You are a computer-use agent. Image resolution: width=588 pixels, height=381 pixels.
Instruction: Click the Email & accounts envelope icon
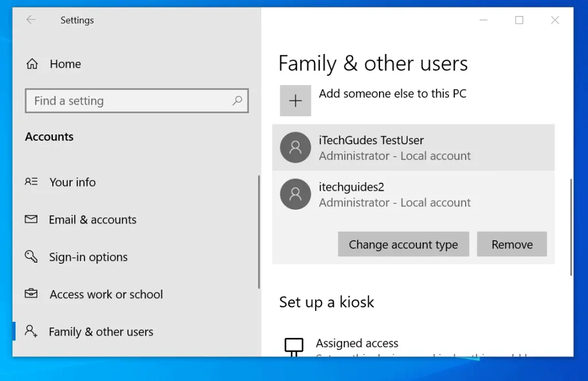[31, 220]
